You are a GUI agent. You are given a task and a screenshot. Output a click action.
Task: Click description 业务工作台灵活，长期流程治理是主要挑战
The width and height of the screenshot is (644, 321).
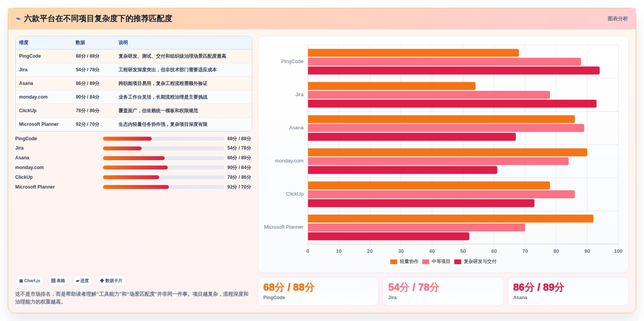click(163, 97)
